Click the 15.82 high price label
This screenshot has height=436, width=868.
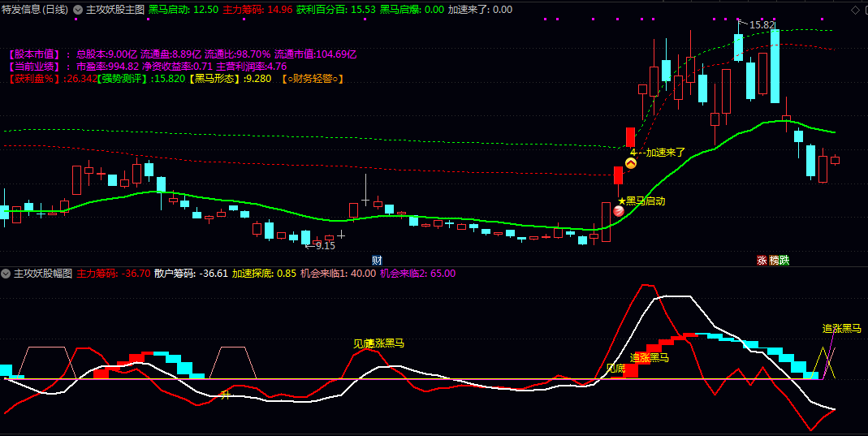(762, 25)
